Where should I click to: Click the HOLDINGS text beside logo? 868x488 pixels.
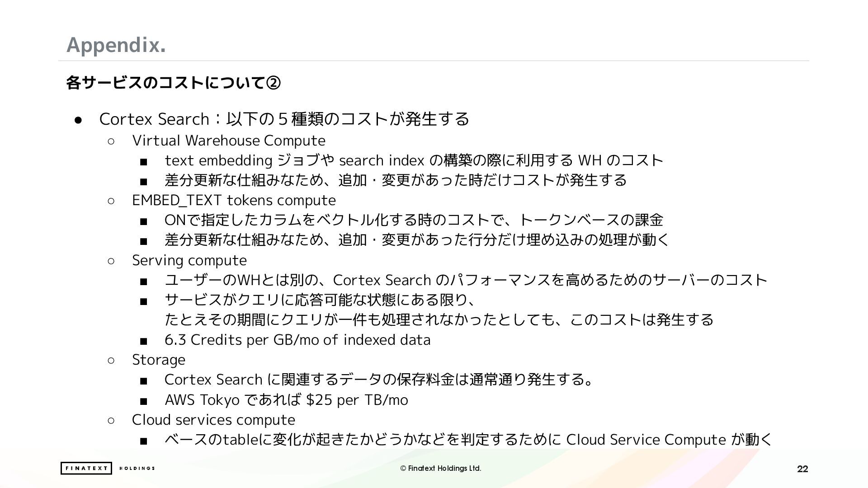click(x=137, y=468)
